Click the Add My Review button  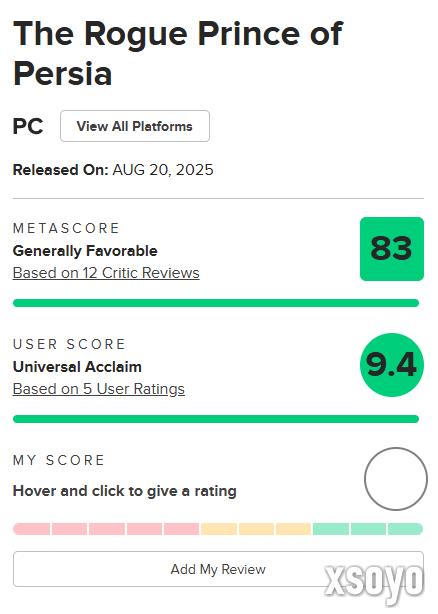tap(218, 569)
